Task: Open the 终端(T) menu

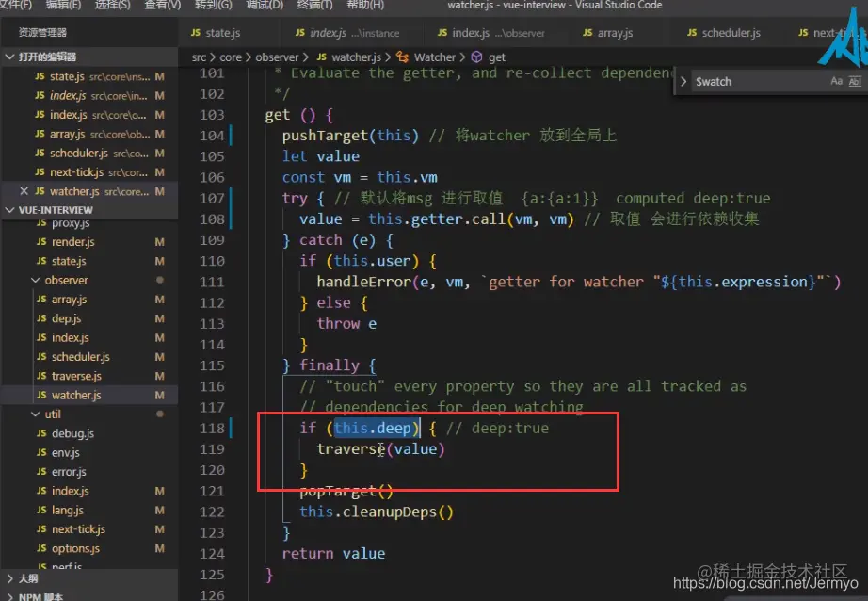Action: pyautogui.click(x=314, y=5)
